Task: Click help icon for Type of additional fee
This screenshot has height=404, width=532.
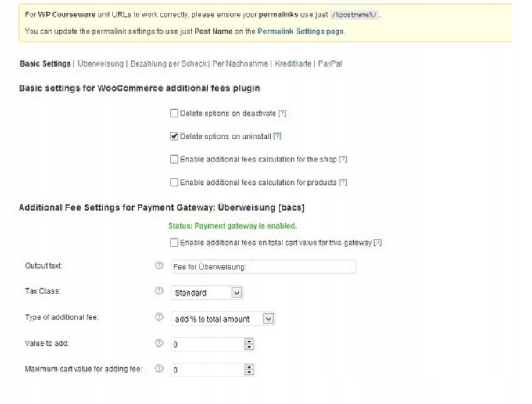Action: 160,319
